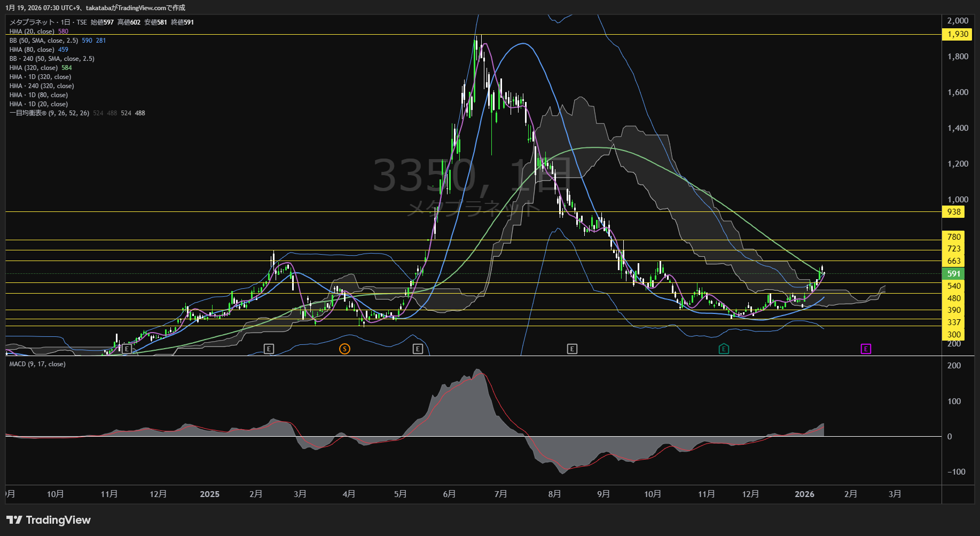The width and height of the screenshot is (980, 536).
Task: Open the orange S split marker
Action: tap(344, 349)
